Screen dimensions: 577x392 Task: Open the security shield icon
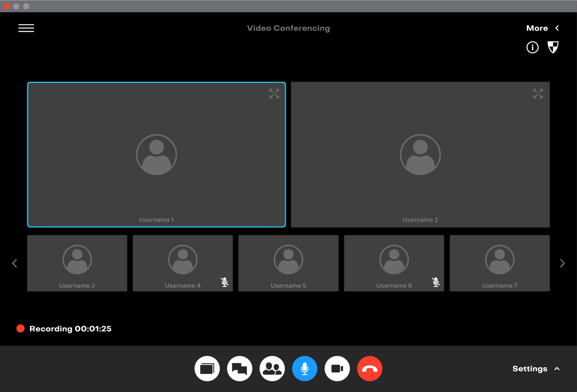click(553, 47)
